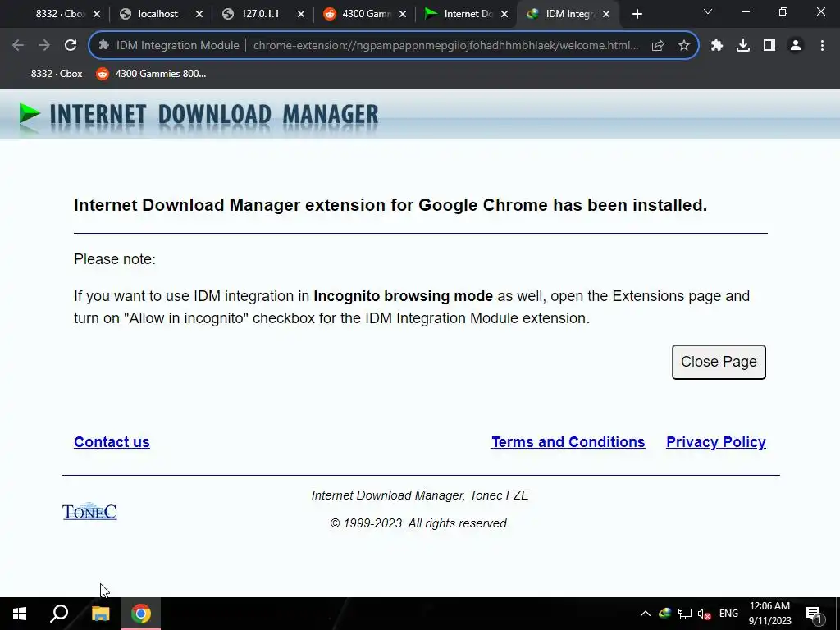
Task: Click the IDM tray icon
Action: click(x=664, y=614)
